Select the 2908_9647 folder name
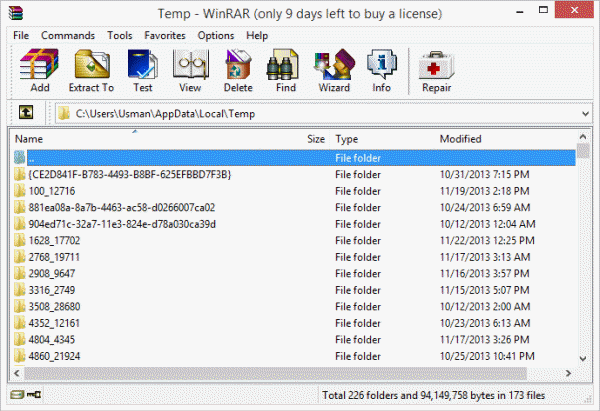Viewport: 600px width, 411px height. coord(52,273)
